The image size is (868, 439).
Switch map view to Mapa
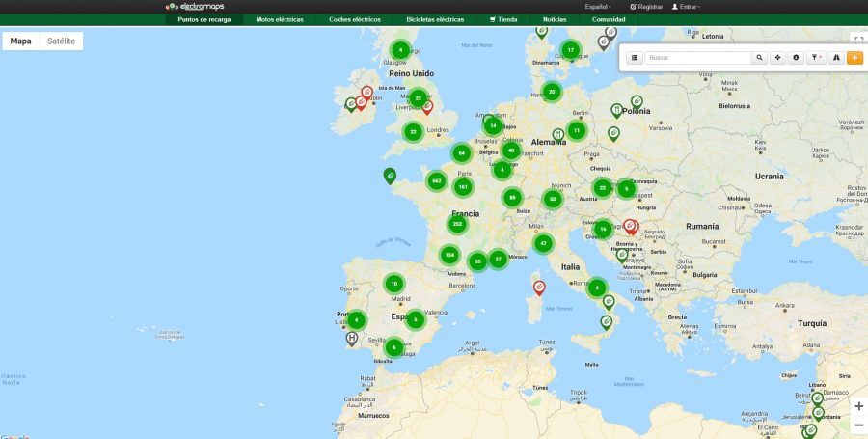tap(20, 41)
